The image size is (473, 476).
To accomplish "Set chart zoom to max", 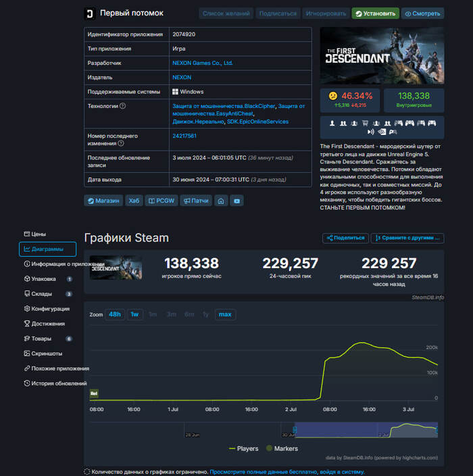I will pyautogui.click(x=225, y=315).
